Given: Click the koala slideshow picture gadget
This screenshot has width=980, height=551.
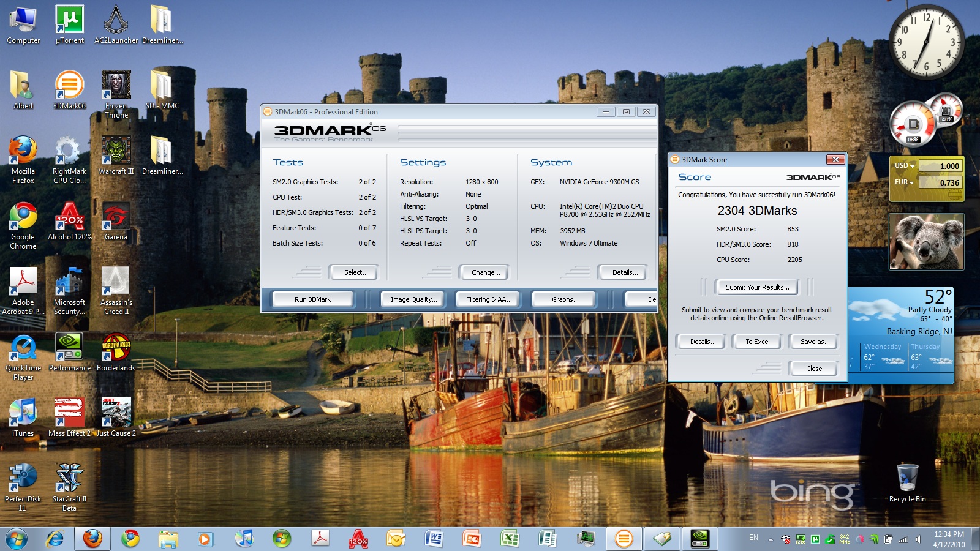Looking at the screenshot, I should (926, 242).
